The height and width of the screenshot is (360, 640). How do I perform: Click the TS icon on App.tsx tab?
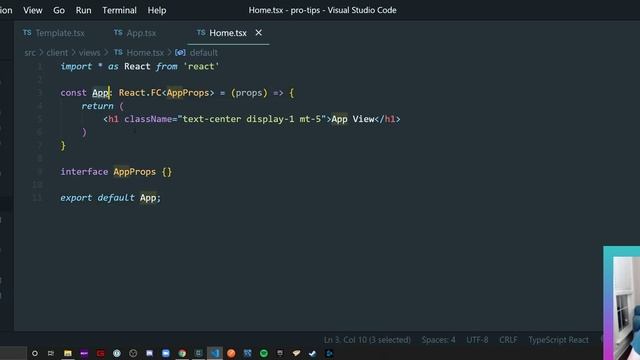118,33
